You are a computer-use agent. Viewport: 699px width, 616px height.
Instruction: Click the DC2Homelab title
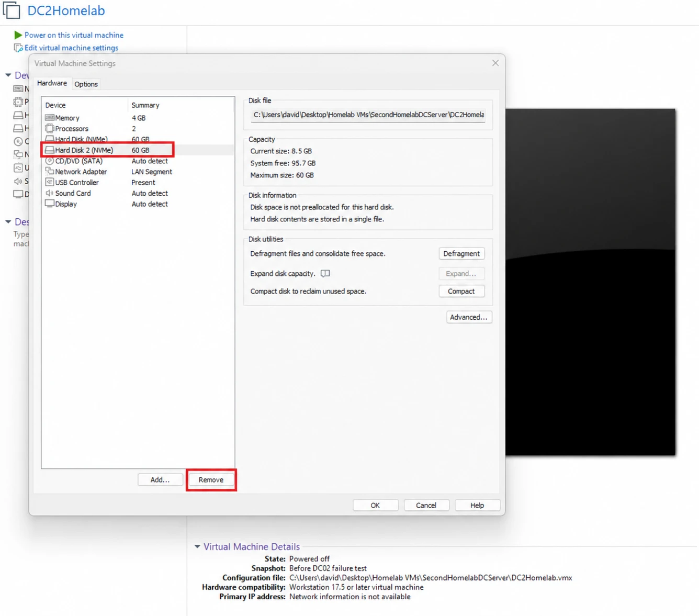pyautogui.click(x=66, y=10)
